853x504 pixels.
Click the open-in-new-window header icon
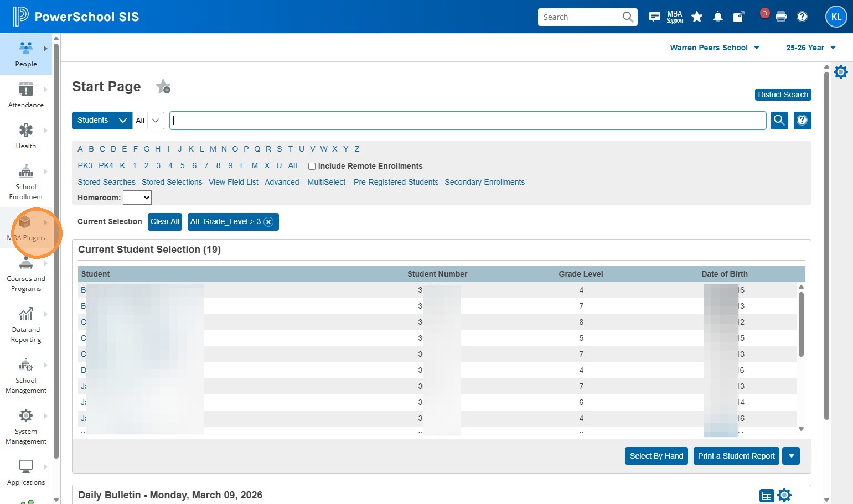738,17
